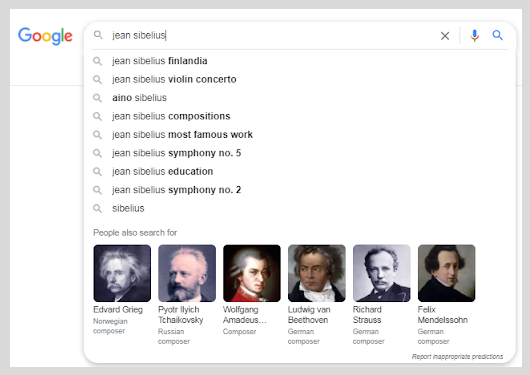Open the Felix Mendelssohn name link
The height and width of the screenshot is (375, 530).
[442, 314]
